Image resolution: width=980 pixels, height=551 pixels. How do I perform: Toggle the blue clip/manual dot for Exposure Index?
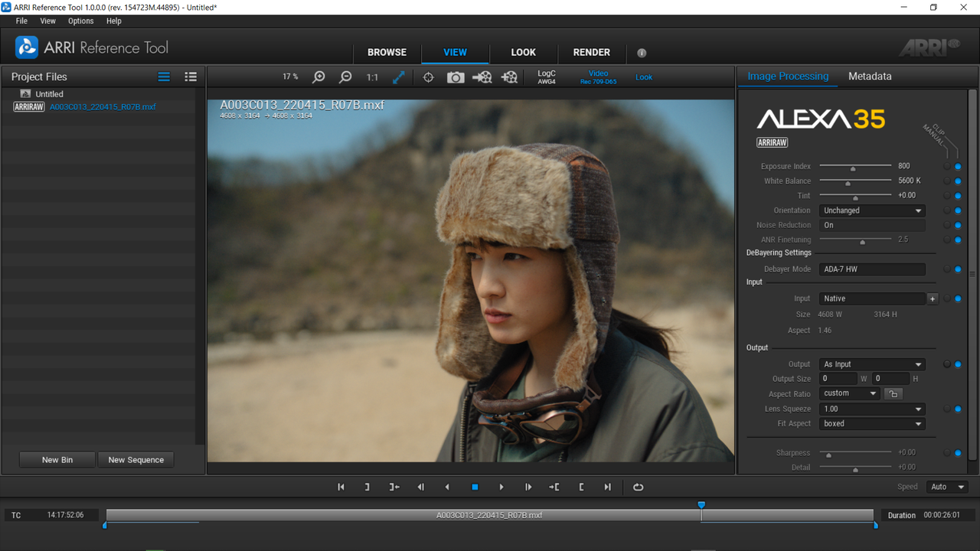coord(958,166)
